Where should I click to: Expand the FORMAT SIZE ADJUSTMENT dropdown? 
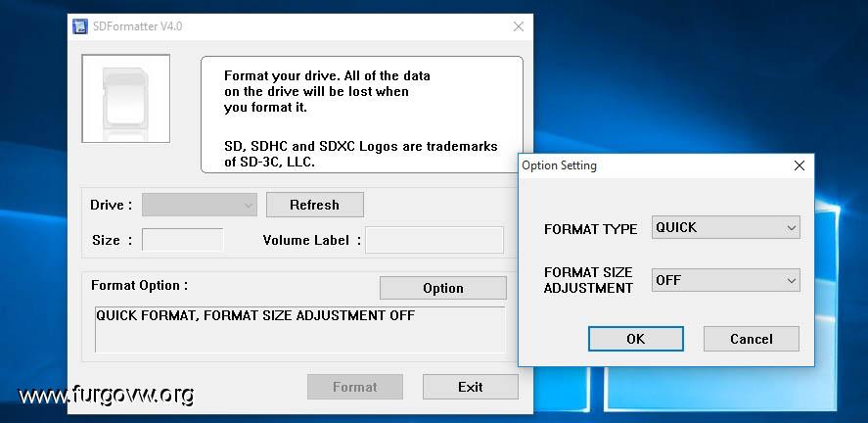tap(726, 280)
